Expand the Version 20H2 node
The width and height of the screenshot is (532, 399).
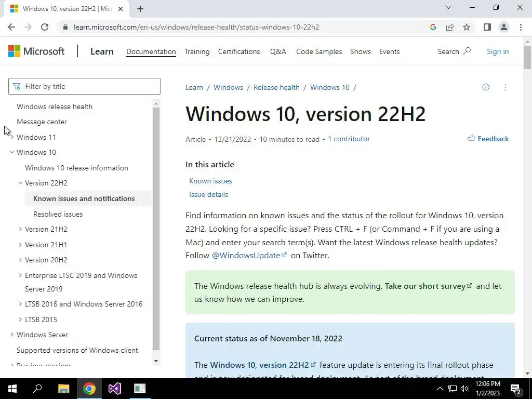pos(20,260)
